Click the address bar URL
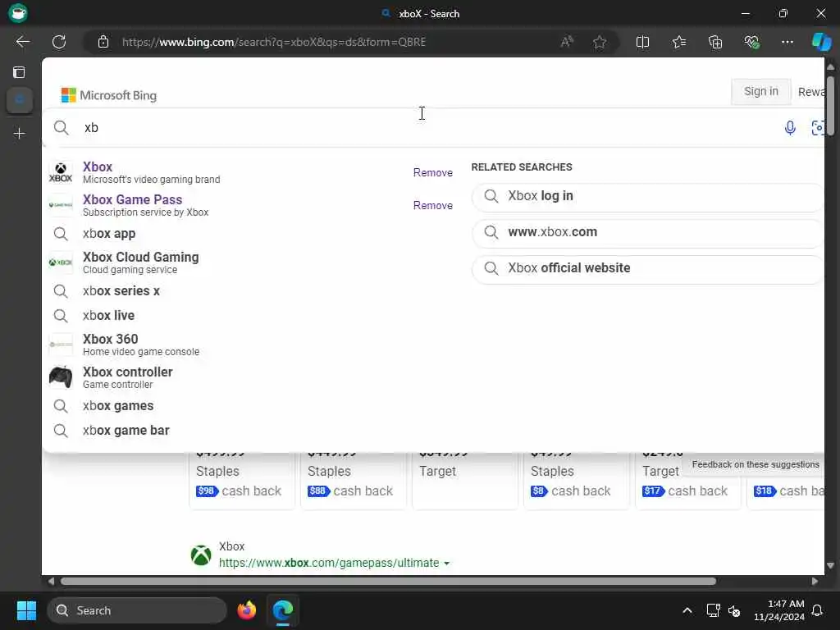840x630 pixels. click(x=274, y=42)
